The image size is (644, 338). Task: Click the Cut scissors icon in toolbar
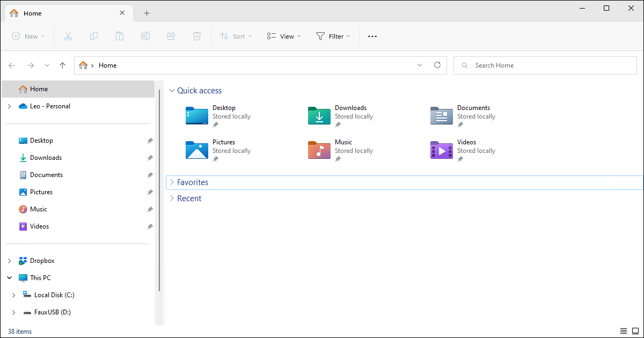[68, 36]
